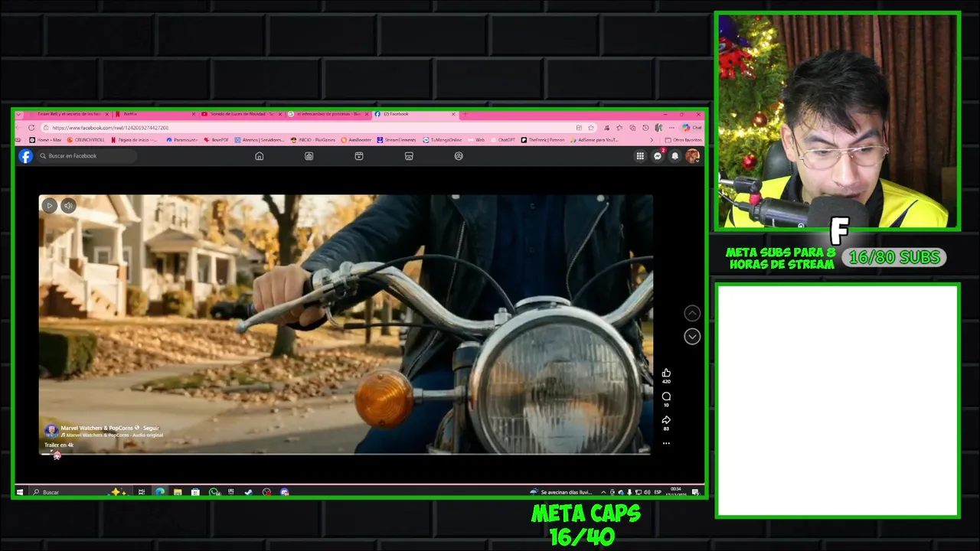Add page to favorites star icon
The width and height of the screenshot is (980, 551).
pos(590,128)
